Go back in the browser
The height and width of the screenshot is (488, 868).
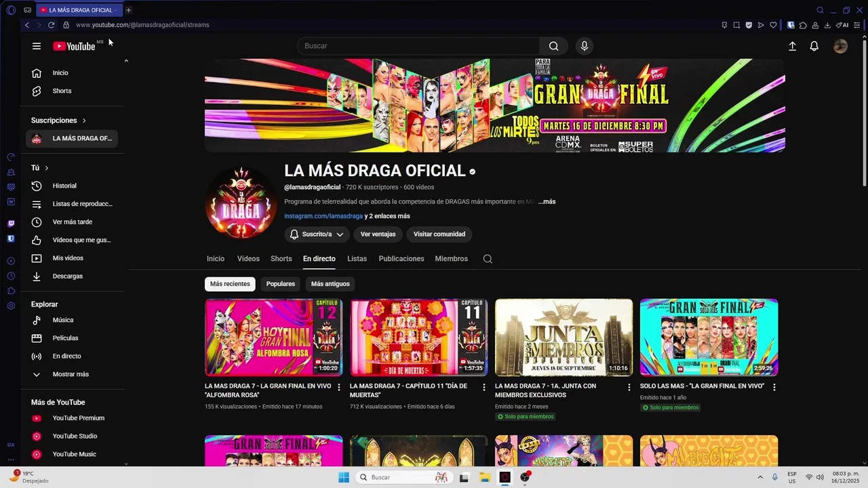pyautogui.click(x=27, y=25)
